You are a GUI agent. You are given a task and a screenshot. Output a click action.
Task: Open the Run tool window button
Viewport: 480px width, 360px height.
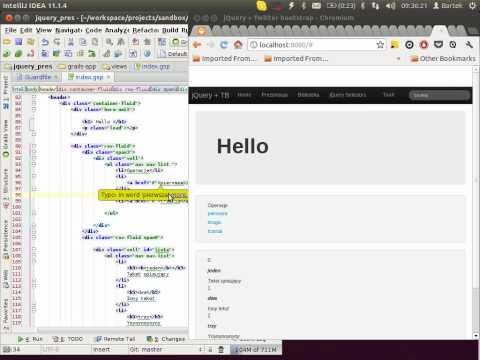30,339
